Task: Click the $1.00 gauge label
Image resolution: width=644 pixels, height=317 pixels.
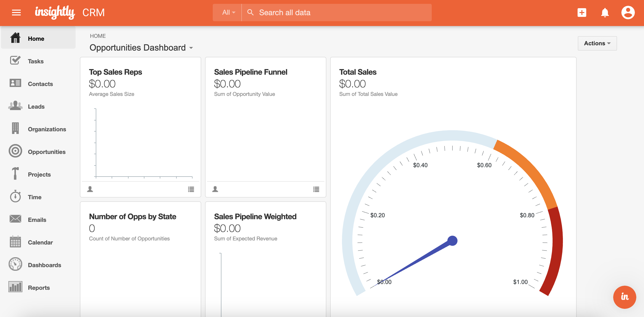Action: click(x=520, y=282)
